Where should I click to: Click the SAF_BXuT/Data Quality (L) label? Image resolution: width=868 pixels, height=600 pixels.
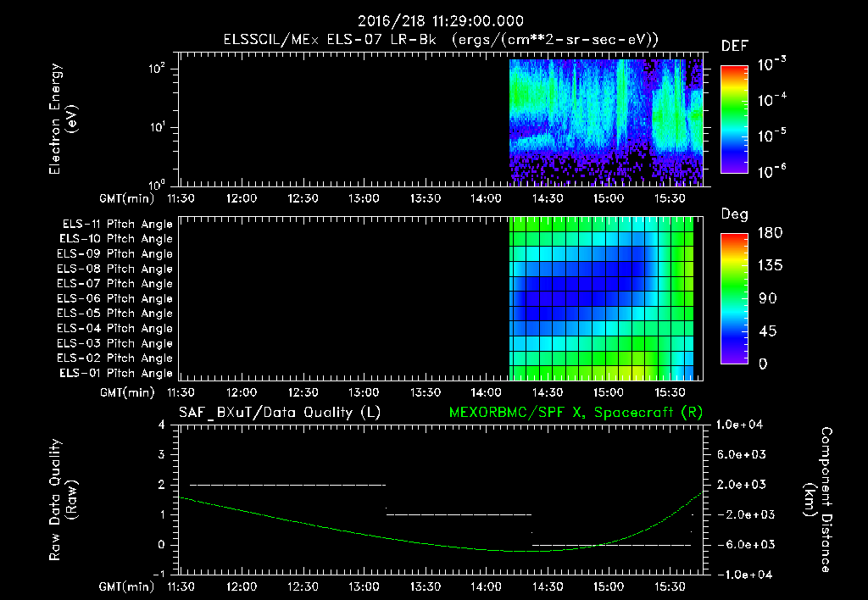pos(280,413)
